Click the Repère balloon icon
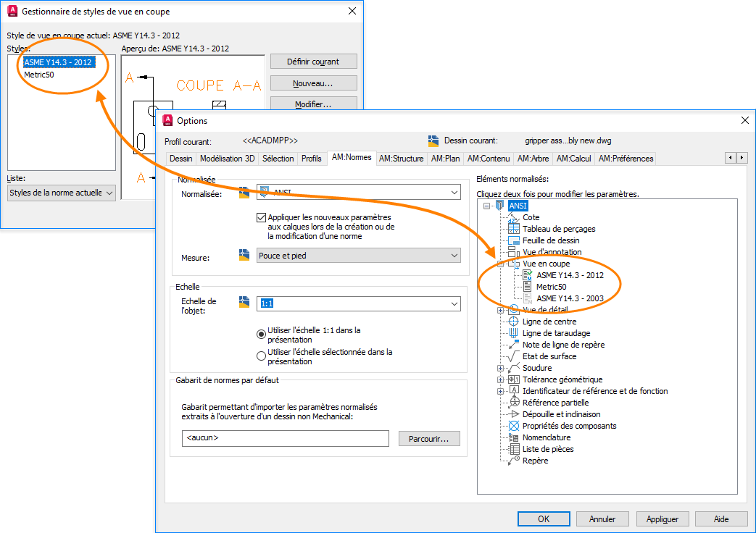 click(x=514, y=461)
